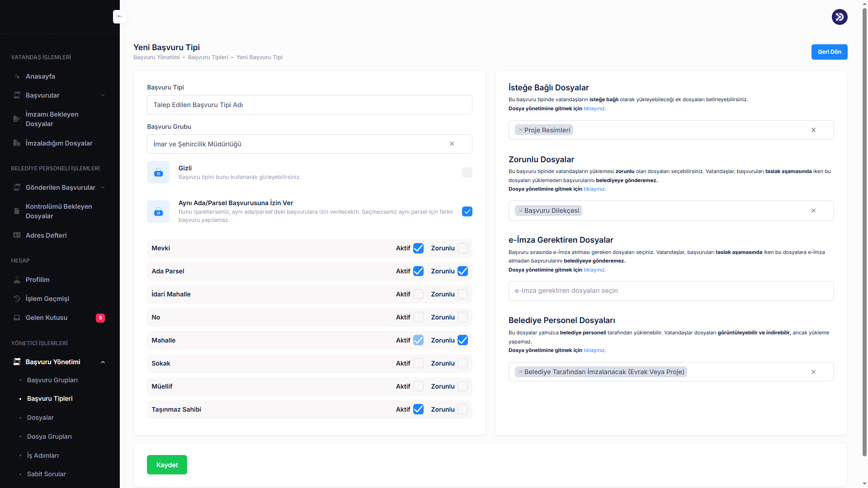Click the Geri Dön button

pos(829,52)
